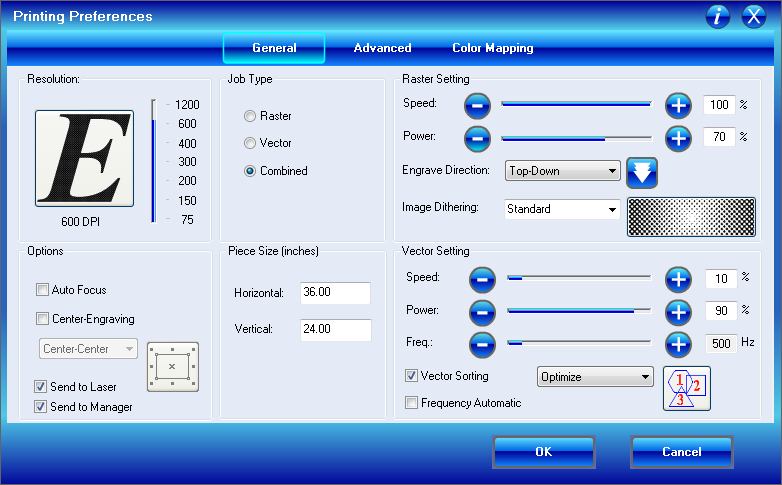The height and width of the screenshot is (485, 782).
Task: Click the Raster Speed slider track
Action: [577, 104]
